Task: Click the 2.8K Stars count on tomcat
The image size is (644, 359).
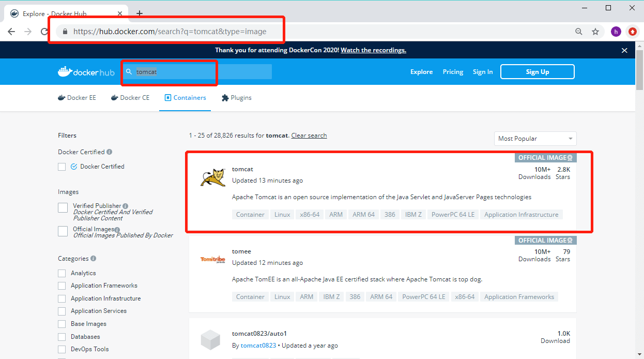Action: [563, 173]
